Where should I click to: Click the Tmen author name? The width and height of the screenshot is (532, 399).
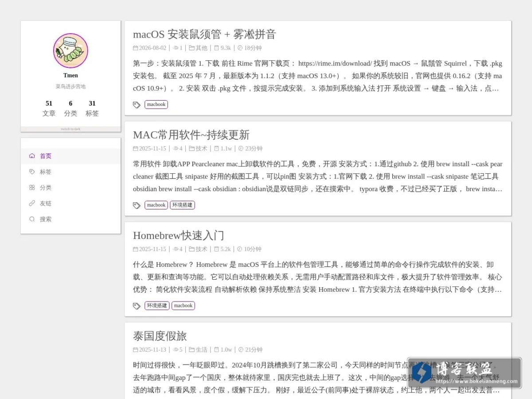pyautogui.click(x=70, y=75)
